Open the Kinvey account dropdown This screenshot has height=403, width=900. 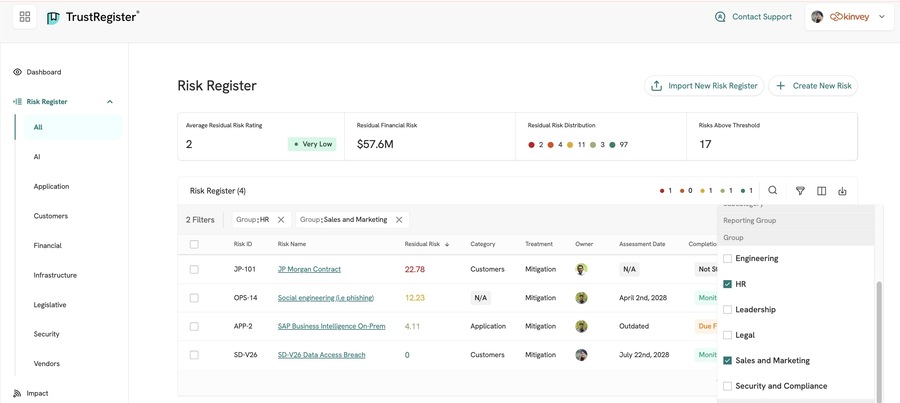pyautogui.click(x=849, y=17)
